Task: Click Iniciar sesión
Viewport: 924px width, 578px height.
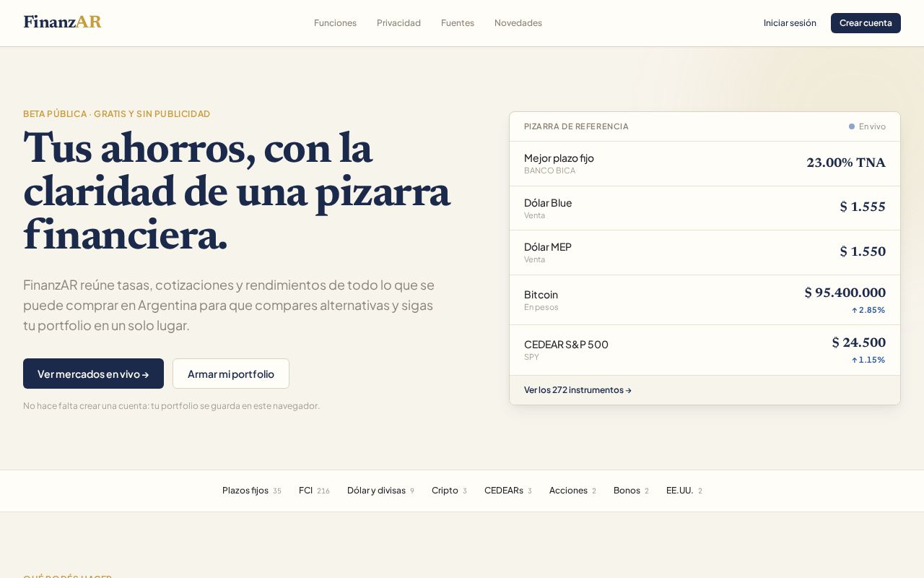Action: click(x=790, y=23)
